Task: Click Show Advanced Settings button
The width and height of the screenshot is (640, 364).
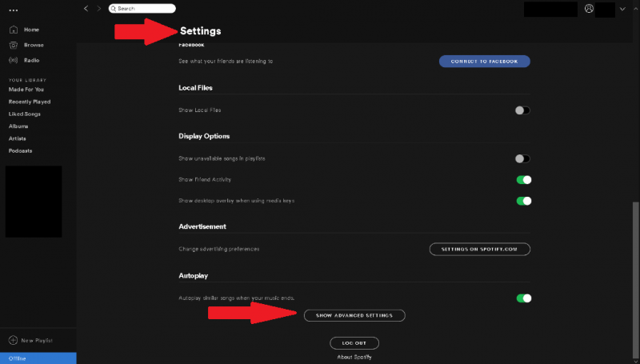Action: [x=354, y=315]
